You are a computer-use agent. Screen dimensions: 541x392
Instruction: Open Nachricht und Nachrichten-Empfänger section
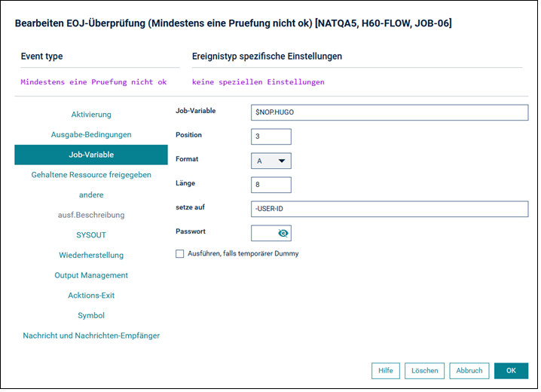(91, 335)
